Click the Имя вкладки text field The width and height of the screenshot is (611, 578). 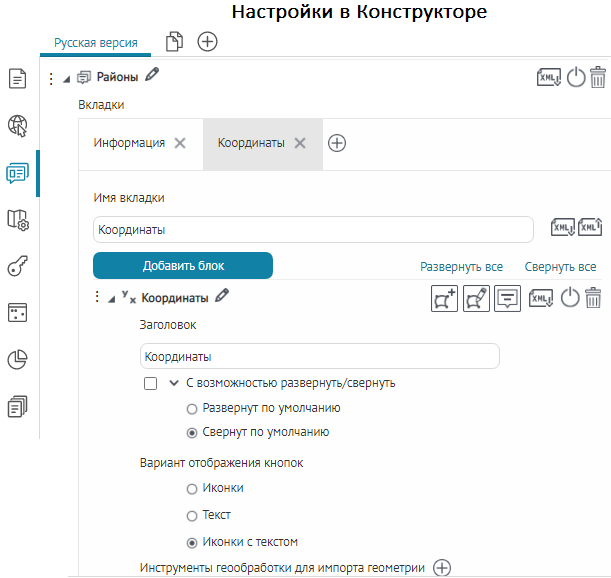[x=315, y=229]
